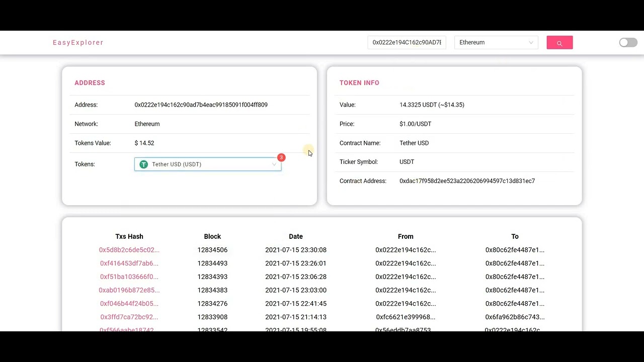Click date 2021-07-15 23:06:28
Screen dimensions: 644x362
coord(296,277)
